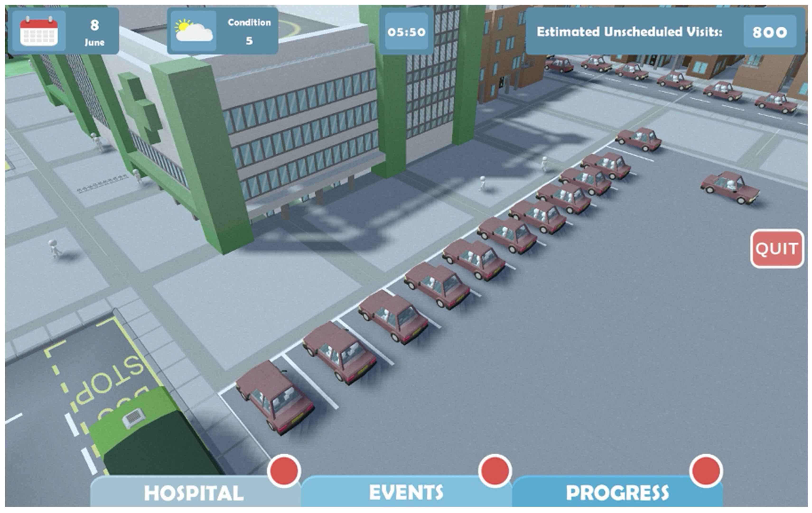812x513 pixels.
Task: Click the sunny cloud weather icon
Action: pyautogui.click(x=194, y=31)
